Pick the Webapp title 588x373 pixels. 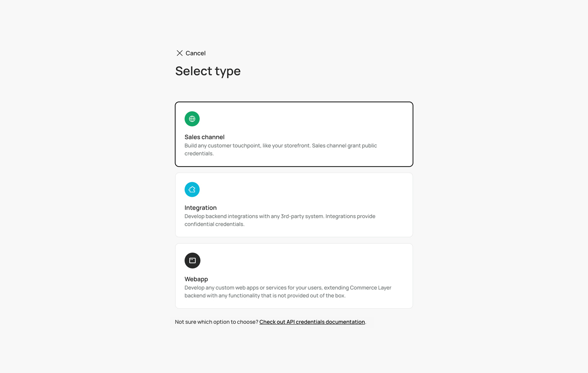click(x=196, y=279)
